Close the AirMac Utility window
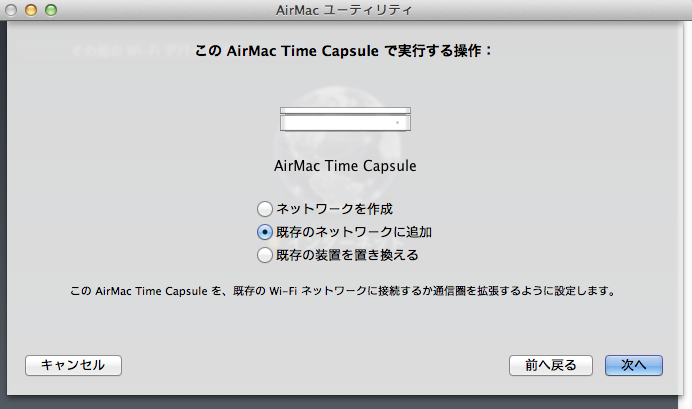Viewport: 692px width, 409px height. 13,10
